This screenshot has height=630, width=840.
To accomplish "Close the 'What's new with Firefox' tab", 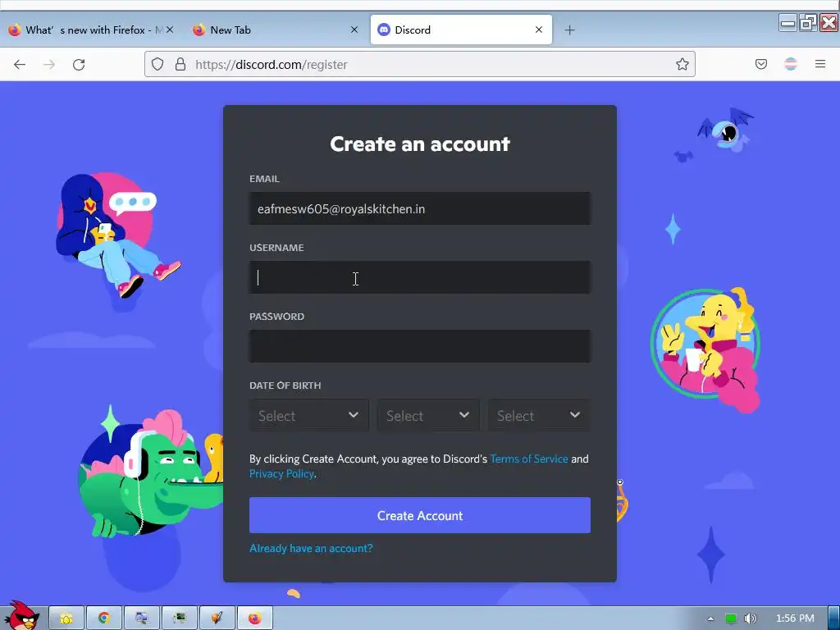I will pyautogui.click(x=170, y=30).
